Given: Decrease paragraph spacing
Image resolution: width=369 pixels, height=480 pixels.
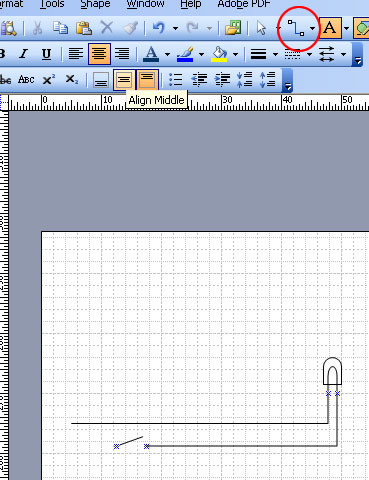Looking at the screenshot, I should [244, 80].
